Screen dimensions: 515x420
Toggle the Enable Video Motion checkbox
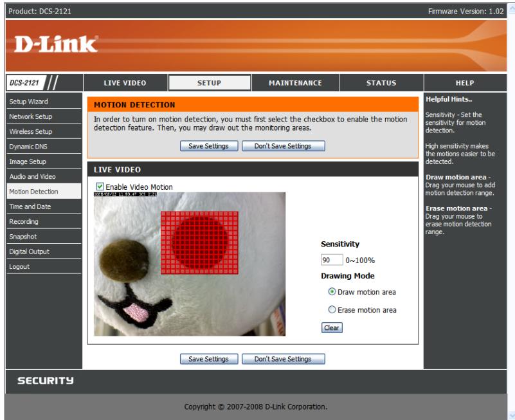(x=100, y=187)
